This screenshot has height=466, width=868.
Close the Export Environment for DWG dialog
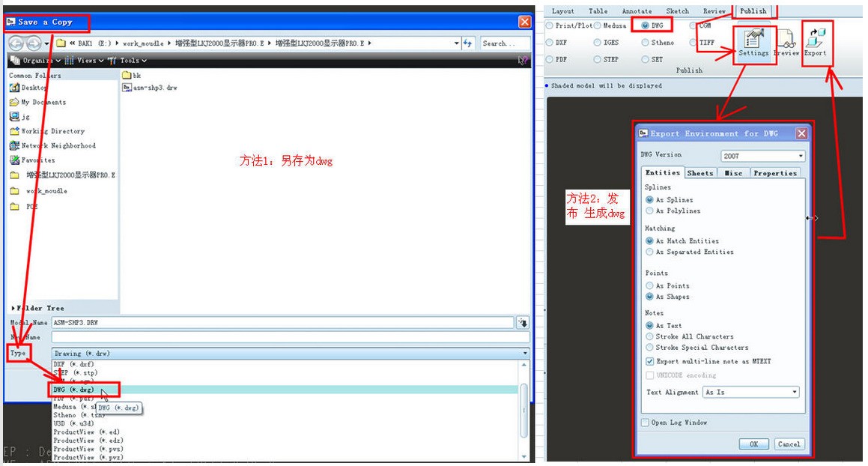tap(801, 133)
